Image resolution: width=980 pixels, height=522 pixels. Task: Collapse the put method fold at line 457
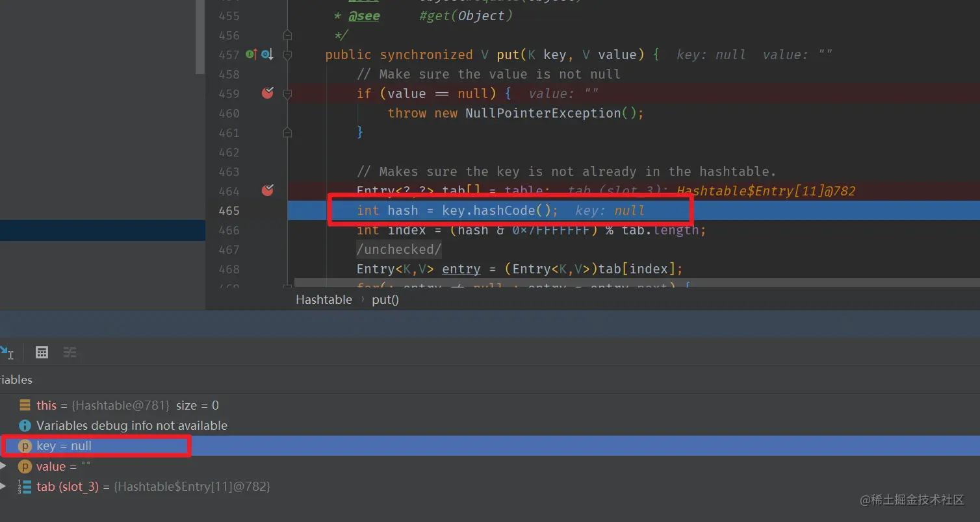(288, 55)
